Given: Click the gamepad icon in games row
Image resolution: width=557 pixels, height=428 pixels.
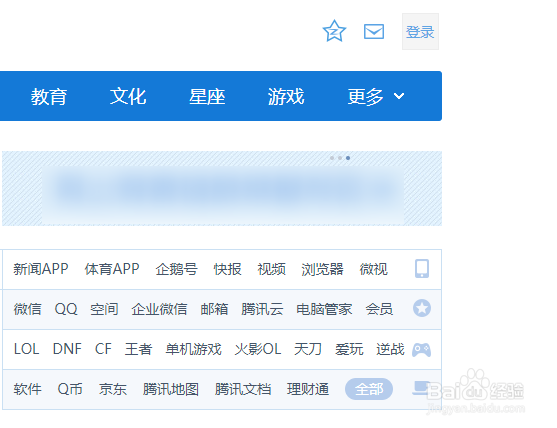Looking at the screenshot, I should pyautogui.click(x=422, y=350).
